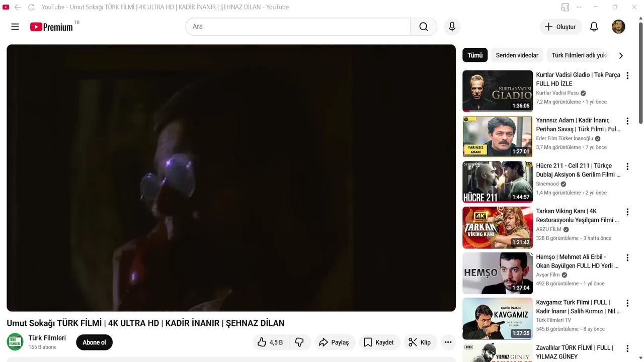Click Yarınsız Adam video title
The height and width of the screenshot is (362, 644).
coord(578,125)
